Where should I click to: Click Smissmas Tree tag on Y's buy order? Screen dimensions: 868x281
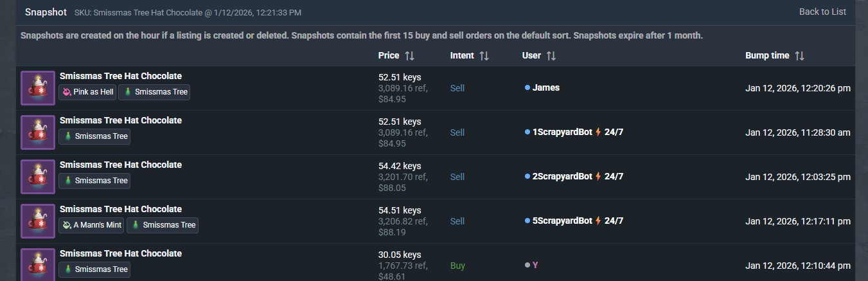pyautogui.click(x=94, y=269)
